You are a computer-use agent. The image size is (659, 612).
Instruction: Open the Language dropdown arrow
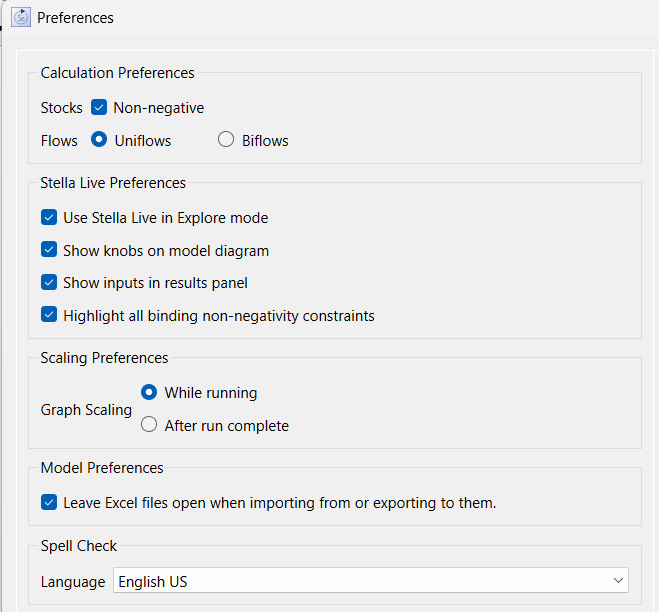618,580
